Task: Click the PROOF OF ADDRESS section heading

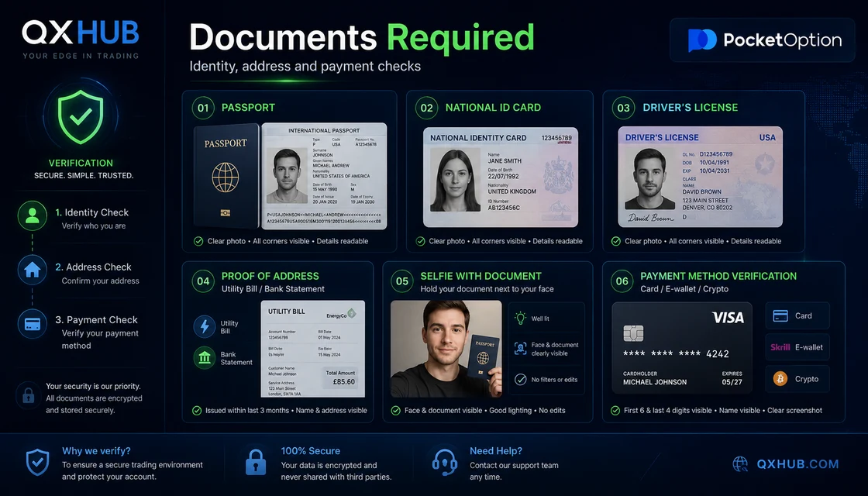Action: click(x=270, y=276)
